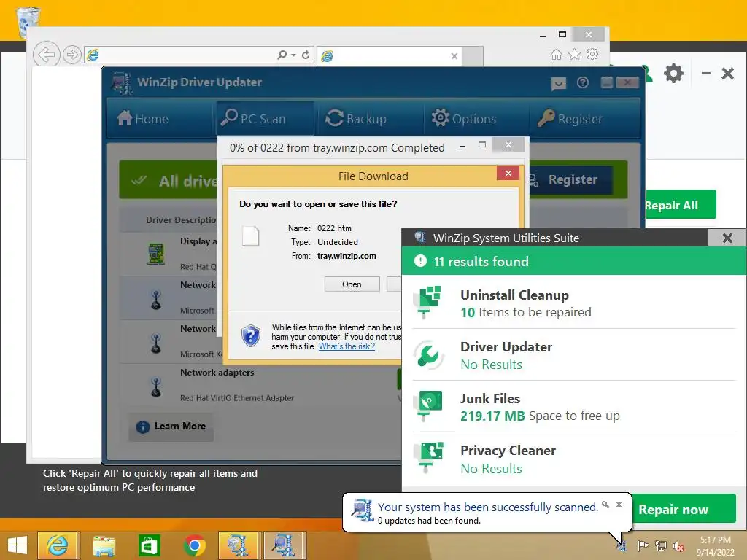Close the WinZip System Utilities Suite popup

click(727, 238)
